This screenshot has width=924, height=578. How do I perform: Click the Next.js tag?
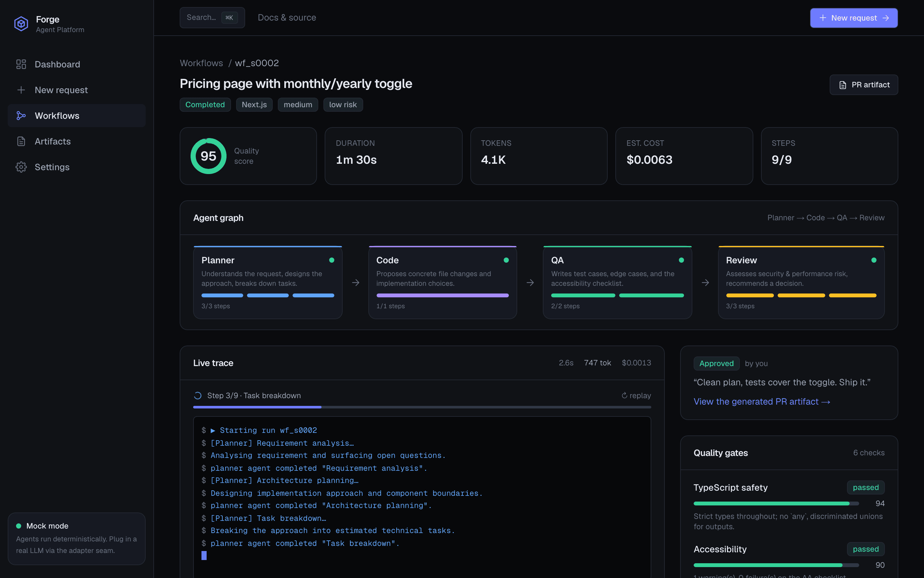click(254, 105)
